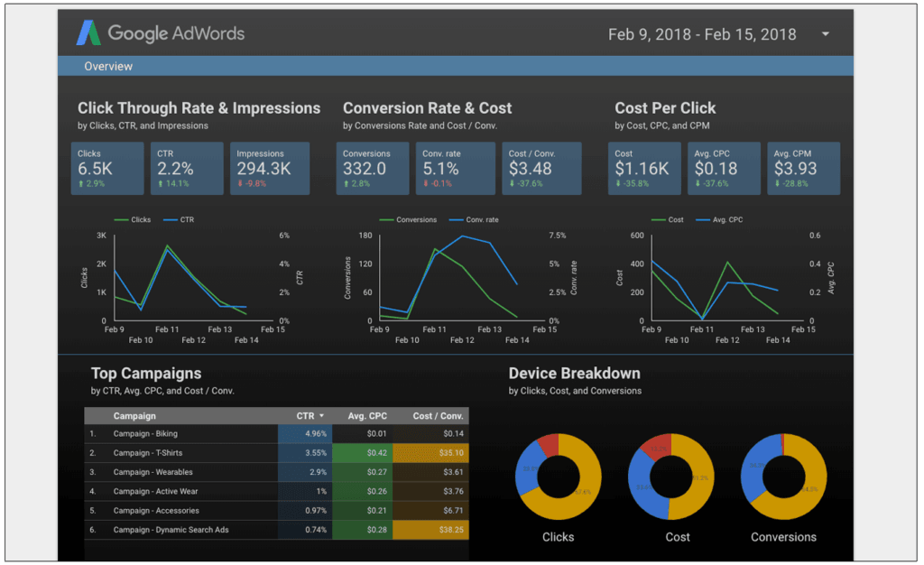Click the $0.42 Avg. CPC cell
The image size is (924, 565).
click(x=363, y=453)
